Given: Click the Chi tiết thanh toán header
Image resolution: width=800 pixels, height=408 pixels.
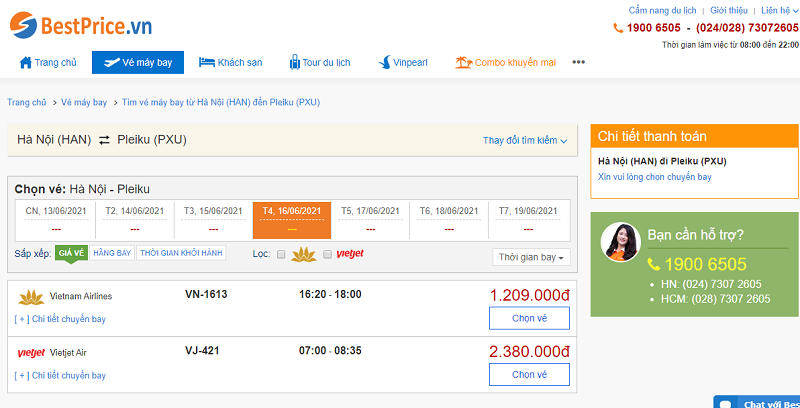Looking at the screenshot, I should (694, 137).
